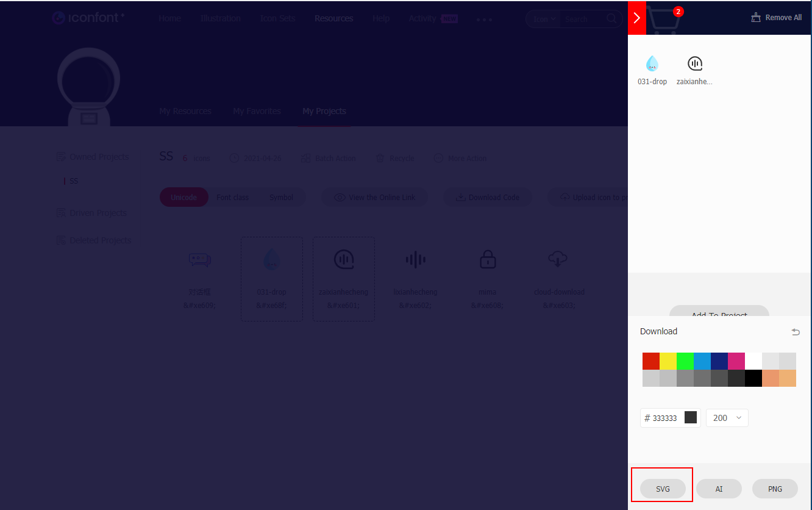This screenshot has height=510, width=812.
Task: Click Remove All in the cart
Action: tap(777, 18)
